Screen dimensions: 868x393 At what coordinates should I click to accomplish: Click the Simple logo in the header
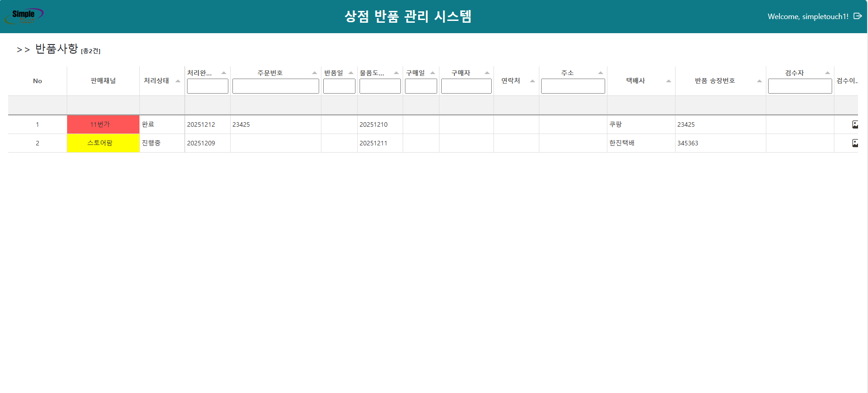pos(24,16)
